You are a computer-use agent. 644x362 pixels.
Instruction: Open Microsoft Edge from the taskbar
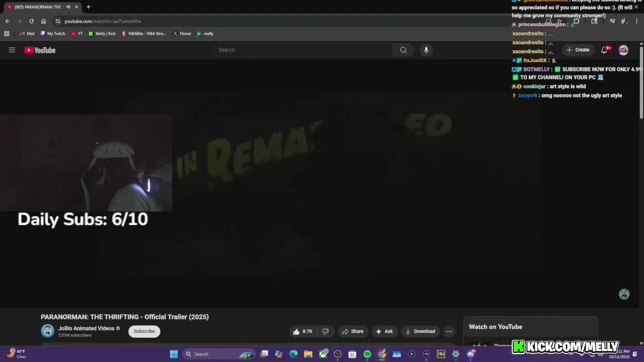point(293,354)
